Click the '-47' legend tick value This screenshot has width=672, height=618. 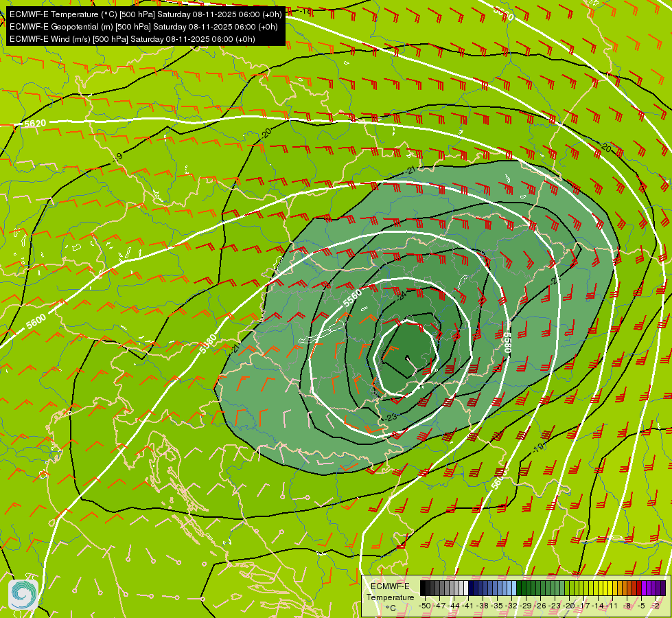coord(439,606)
